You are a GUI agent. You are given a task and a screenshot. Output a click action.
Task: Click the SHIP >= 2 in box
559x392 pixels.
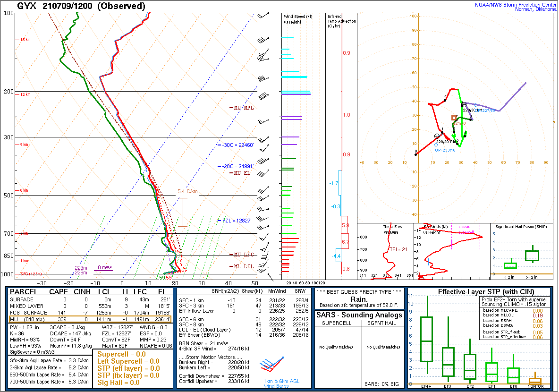click(532, 256)
